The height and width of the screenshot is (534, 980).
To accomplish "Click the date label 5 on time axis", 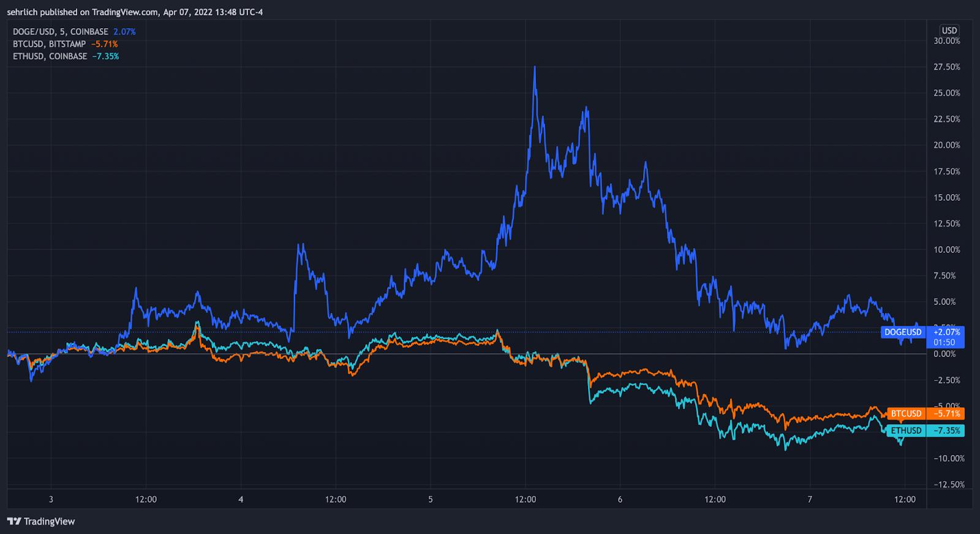I will [x=431, y=499].
